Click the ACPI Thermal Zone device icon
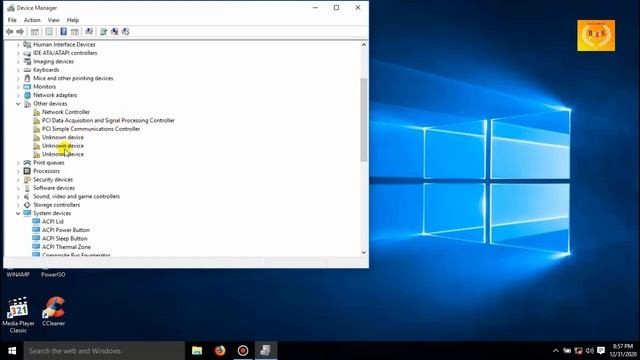The width and height of the screenshot is (640, 360). [36, 247]
